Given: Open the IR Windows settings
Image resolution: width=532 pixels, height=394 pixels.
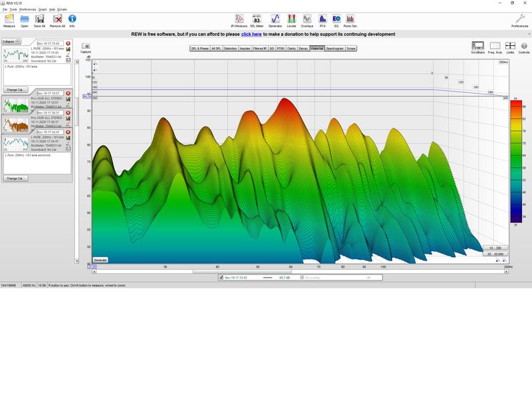Looking at the screenshot, I should (240, 20).
